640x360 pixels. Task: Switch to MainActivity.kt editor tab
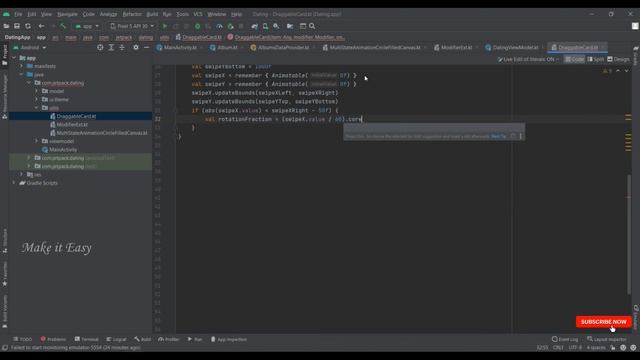180,48
